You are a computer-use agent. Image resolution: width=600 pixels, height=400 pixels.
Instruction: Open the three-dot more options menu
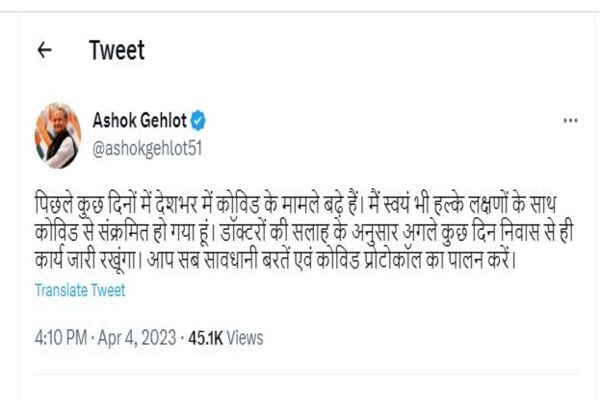click(x=570, y=120)
